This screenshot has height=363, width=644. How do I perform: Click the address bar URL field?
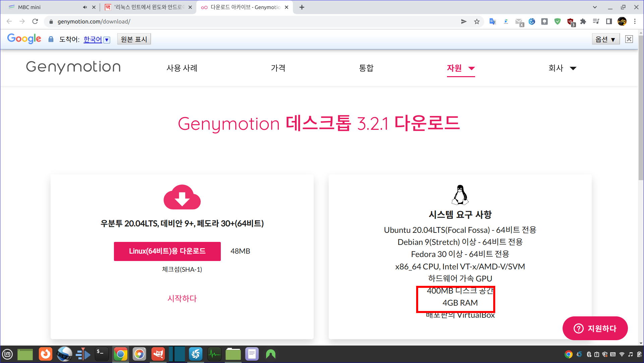tap(235, 21)
